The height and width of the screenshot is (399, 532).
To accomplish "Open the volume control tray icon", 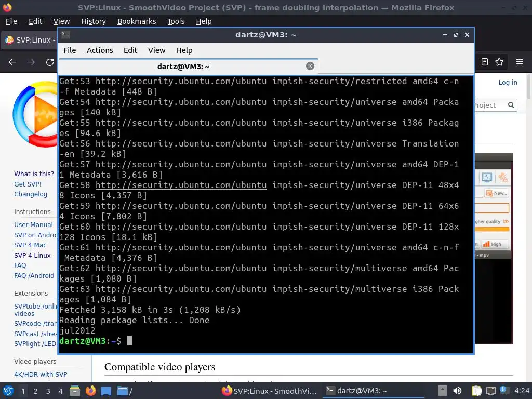I will coord(457,391).
